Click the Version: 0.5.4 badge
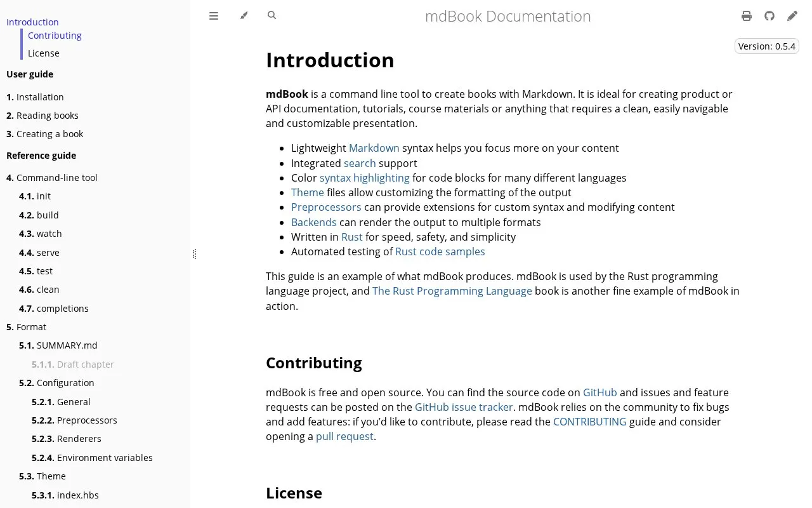The height and width of the screenshot is (508, 812). (766, 46)
